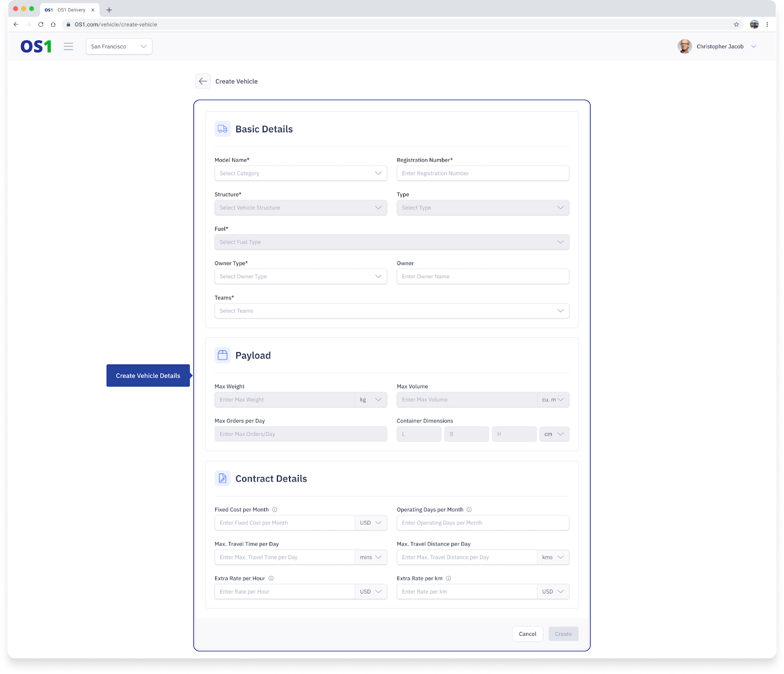This screenshot has width=784, height=674.
Task: Go back using the Create Vehicle back arrow
Action: [203, 81]
